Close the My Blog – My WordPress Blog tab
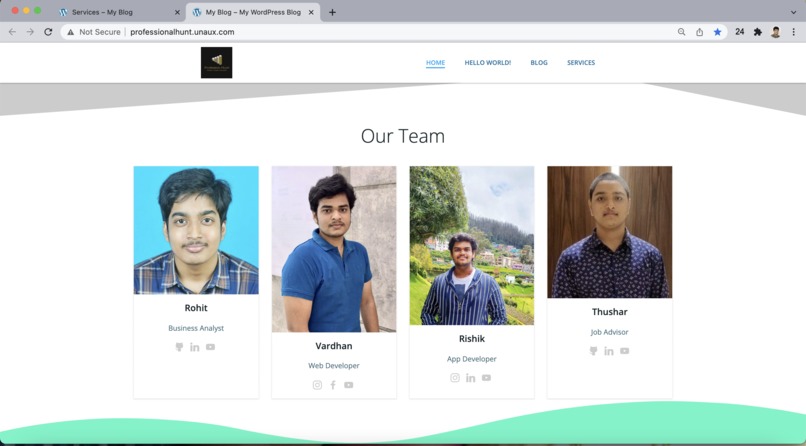This screenshot has width=806, height=446. pyautogui.click(x=311, y=12)
